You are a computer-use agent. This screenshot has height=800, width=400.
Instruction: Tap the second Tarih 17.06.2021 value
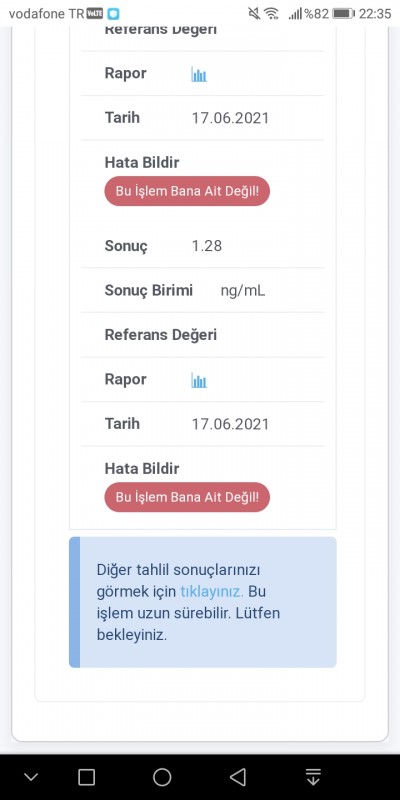click(230, 424)
